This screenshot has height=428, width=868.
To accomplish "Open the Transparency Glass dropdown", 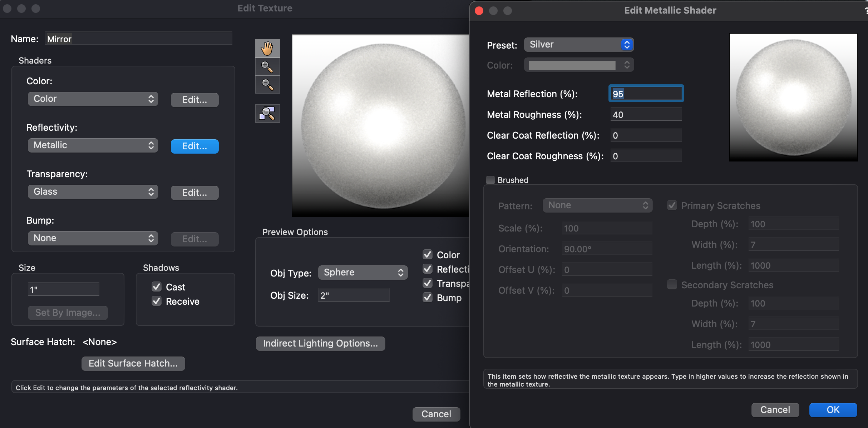I will (x=93, y=191).
